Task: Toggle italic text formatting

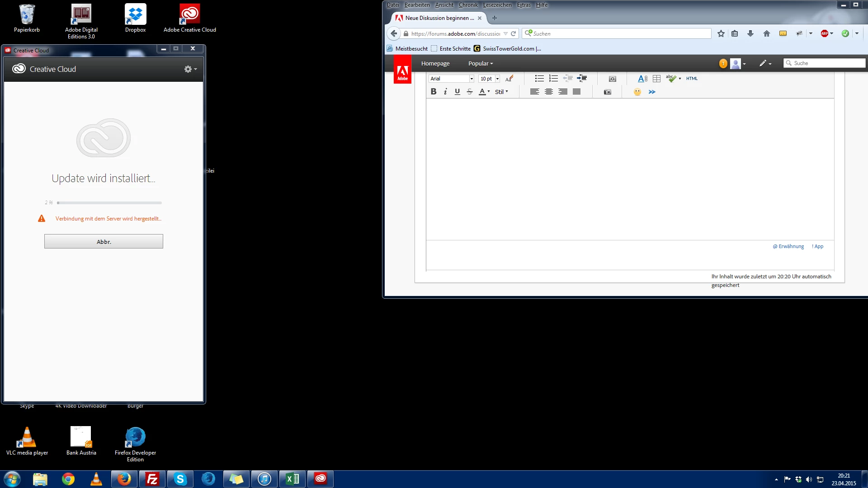Action: click(x=445, y=92)
